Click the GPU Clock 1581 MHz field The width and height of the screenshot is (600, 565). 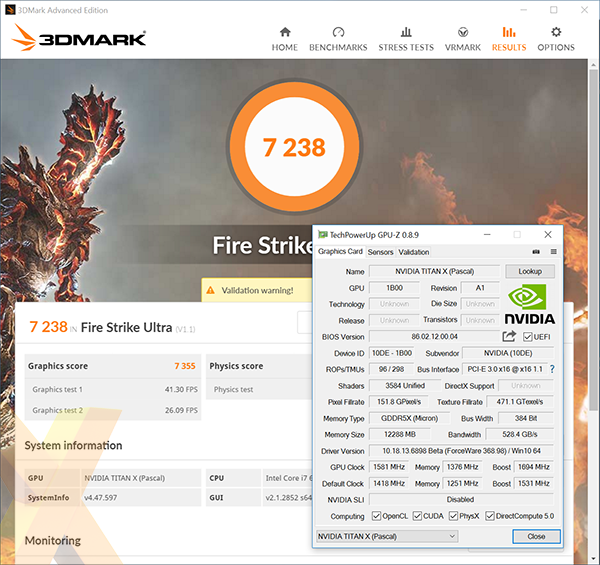pos(389,467)
